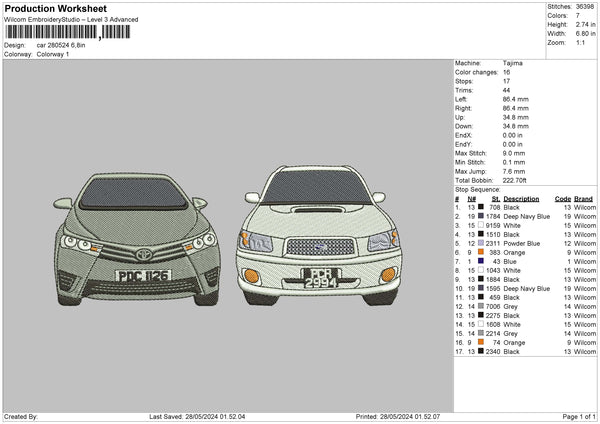Click the Created By label
This screenshot has width=600, height=424.
pyautogui.click(x=21, y=416)
